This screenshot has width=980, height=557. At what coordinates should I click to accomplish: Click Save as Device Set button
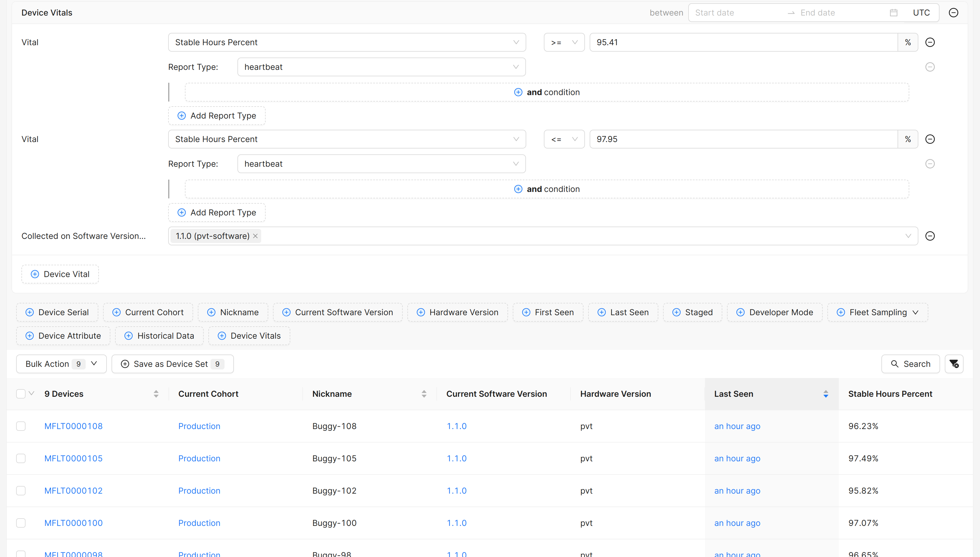pyautogui.click(x=172, y=364)
